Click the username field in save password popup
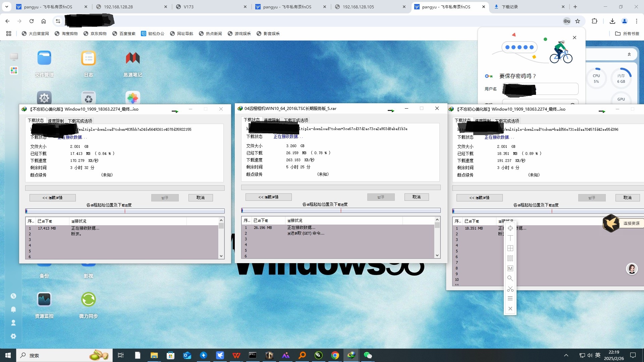The width and height of the screenshot is (644, 362). click(540, 89)
